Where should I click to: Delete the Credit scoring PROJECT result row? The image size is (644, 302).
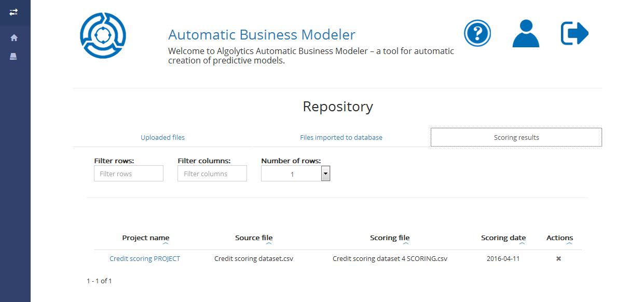tap(558, 259)
